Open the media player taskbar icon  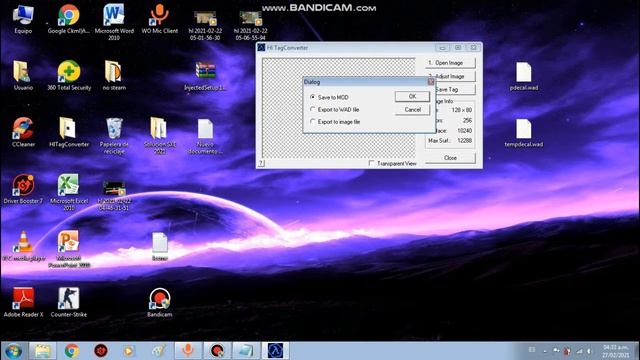pos(129,351)
